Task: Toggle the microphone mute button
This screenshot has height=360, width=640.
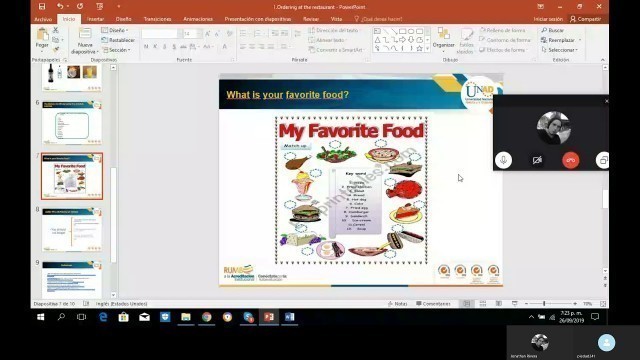Action: (x=503, y=160)
